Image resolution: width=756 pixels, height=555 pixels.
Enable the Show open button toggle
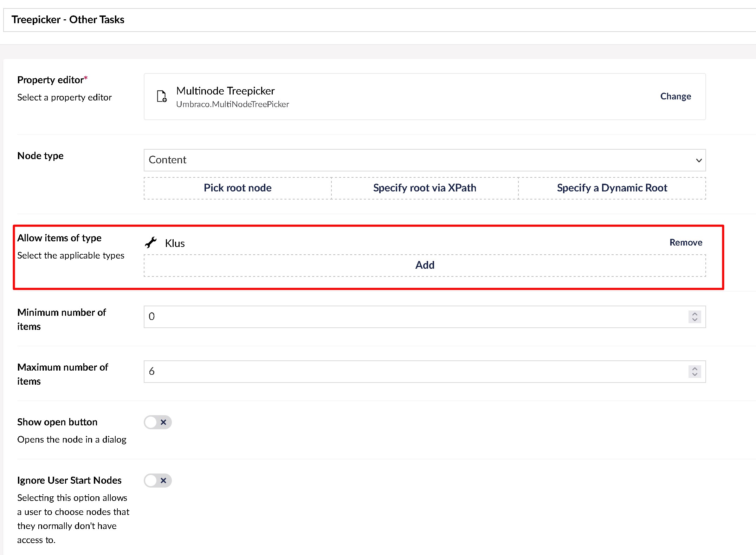(157, 423)
